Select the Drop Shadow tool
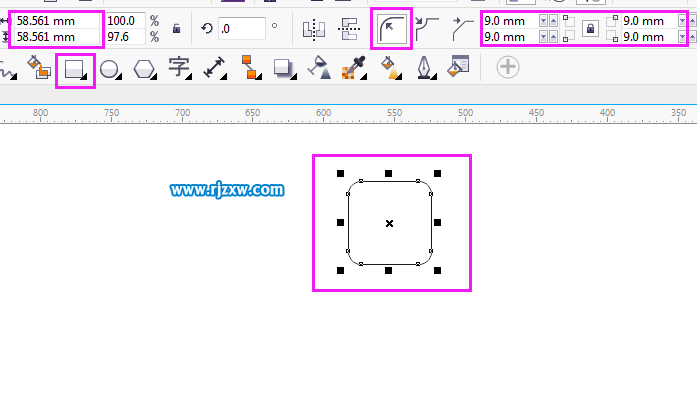 [x=284, y=69]
